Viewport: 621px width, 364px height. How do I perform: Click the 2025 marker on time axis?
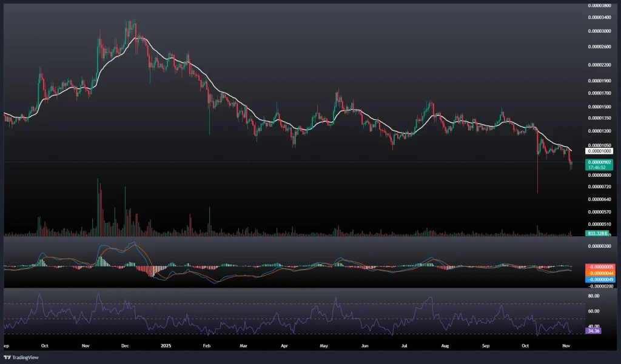pyautogui.click(x=166, y=346)
